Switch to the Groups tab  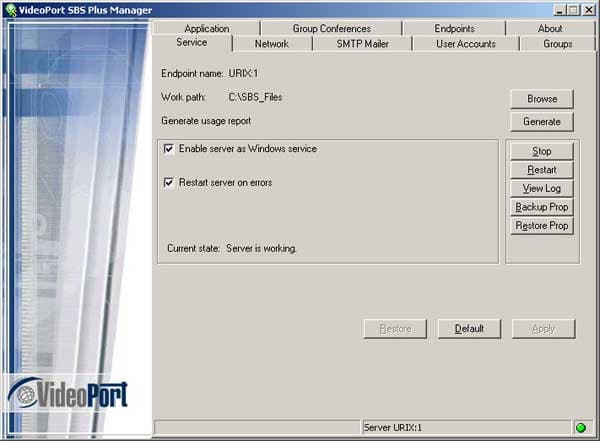tap(558, 44)
